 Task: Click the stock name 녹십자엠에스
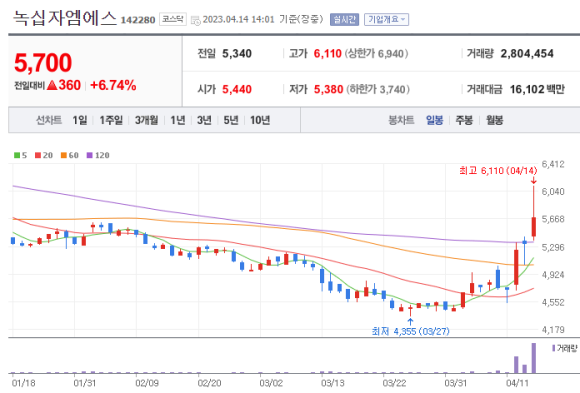pos(65,19)
